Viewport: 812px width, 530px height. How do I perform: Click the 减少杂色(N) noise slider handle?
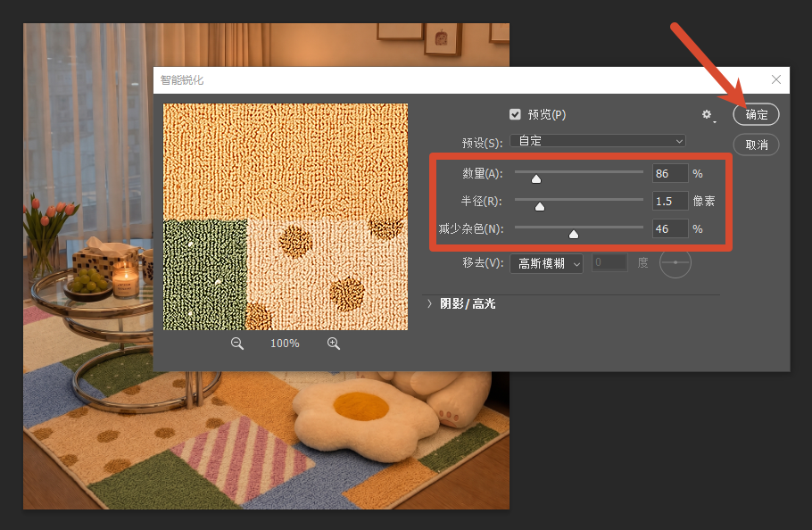pos(574,235)
